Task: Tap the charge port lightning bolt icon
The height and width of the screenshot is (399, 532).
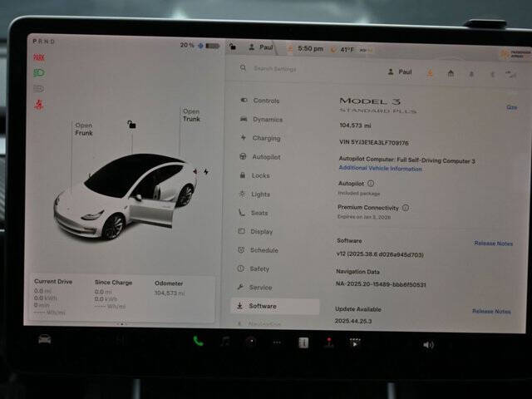Action: (206, 172)
